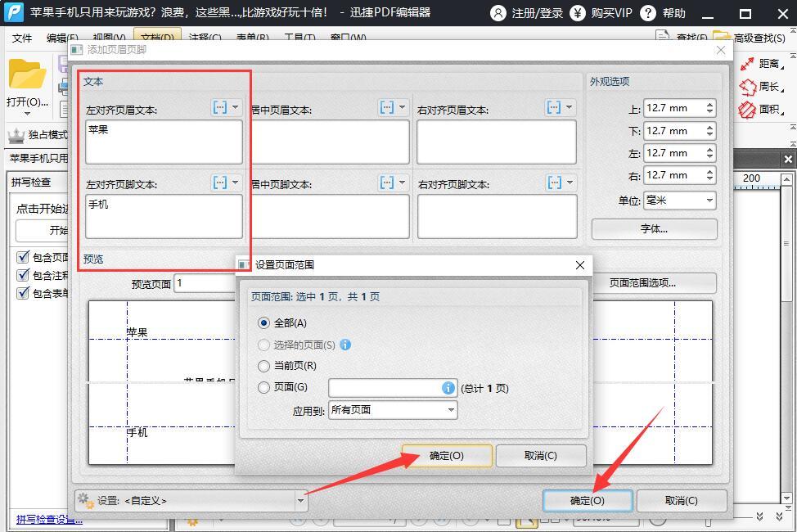Click the right footer macro insert icon
797x532 pixels.
pyautogui.click(x=554, y=182)
